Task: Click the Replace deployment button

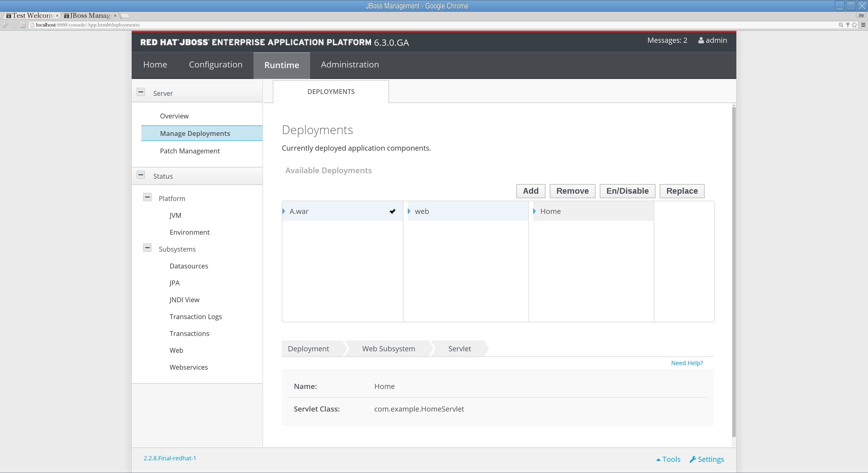Action: coord(682,191)
